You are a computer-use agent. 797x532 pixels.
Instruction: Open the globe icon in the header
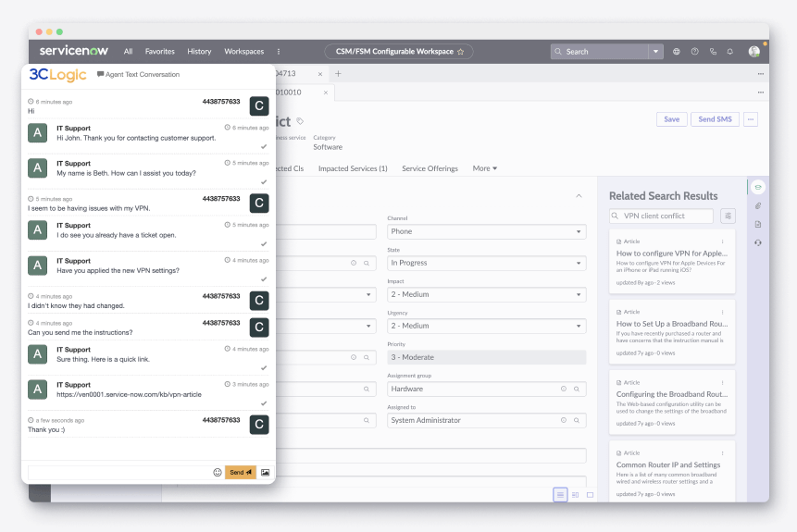tap(677, 51)
